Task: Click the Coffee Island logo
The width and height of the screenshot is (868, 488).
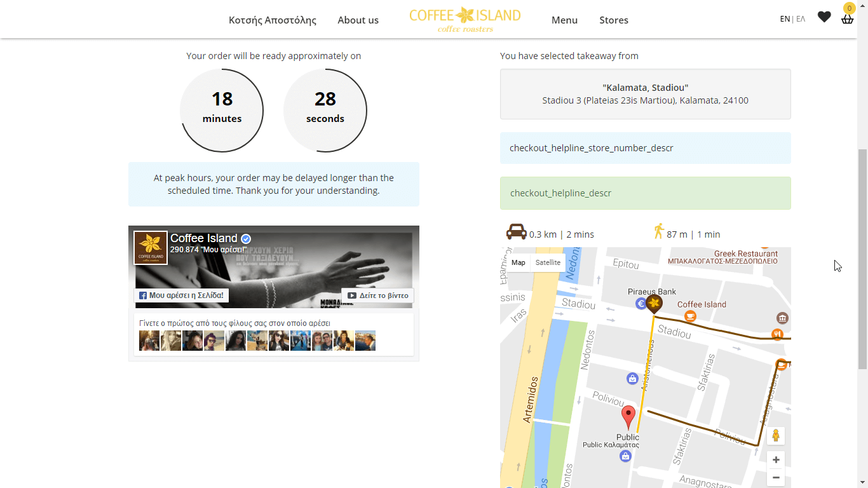Action: coord(465,19)
